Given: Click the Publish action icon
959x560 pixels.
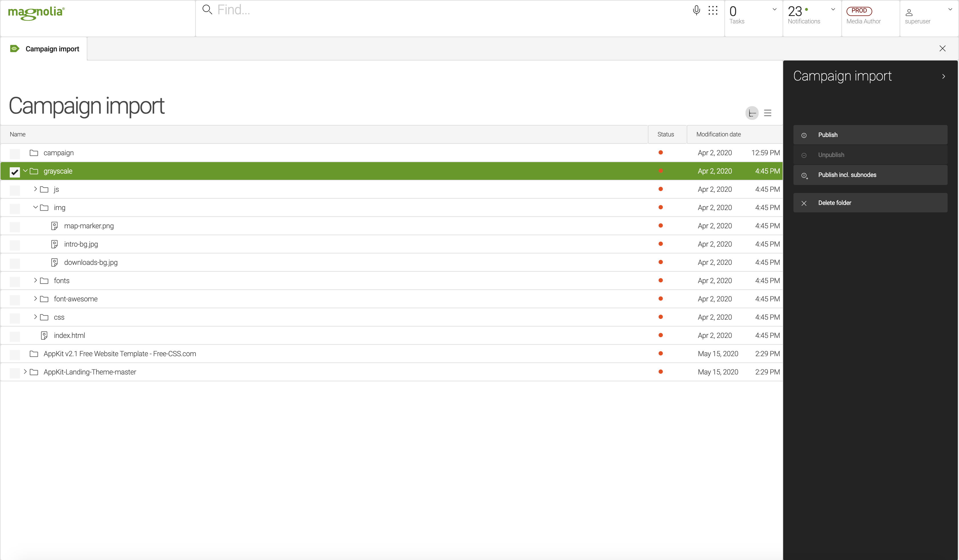Looking at the screenshot, I should click(x=804, y=135).
